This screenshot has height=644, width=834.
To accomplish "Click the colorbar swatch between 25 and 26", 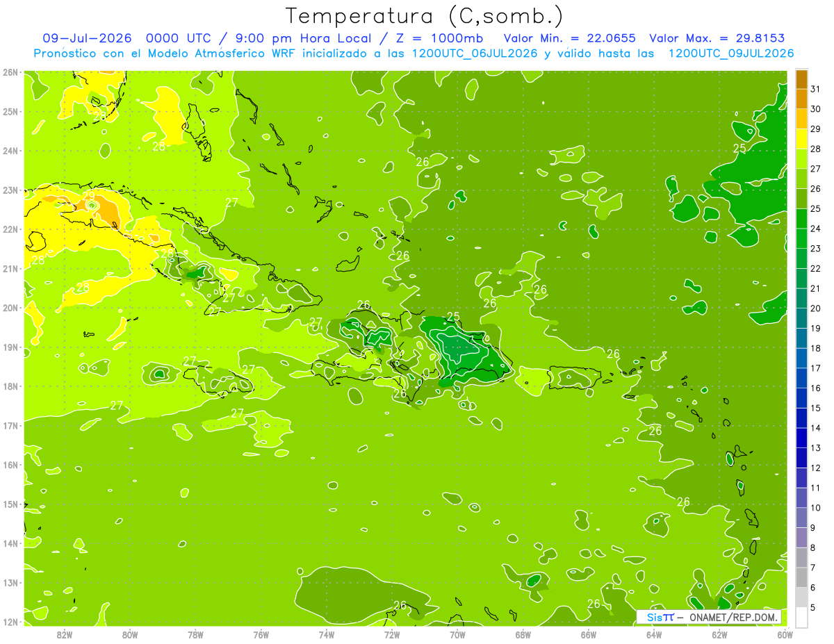I will [801, 199].
